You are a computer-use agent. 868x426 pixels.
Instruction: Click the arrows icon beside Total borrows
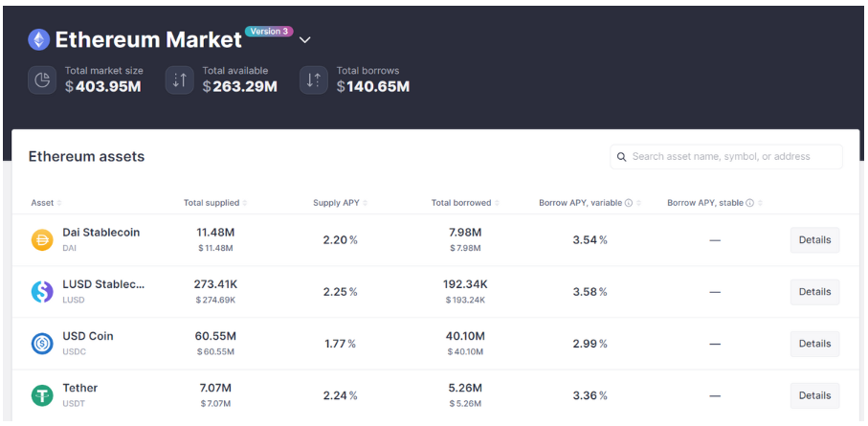pos(314,79)
